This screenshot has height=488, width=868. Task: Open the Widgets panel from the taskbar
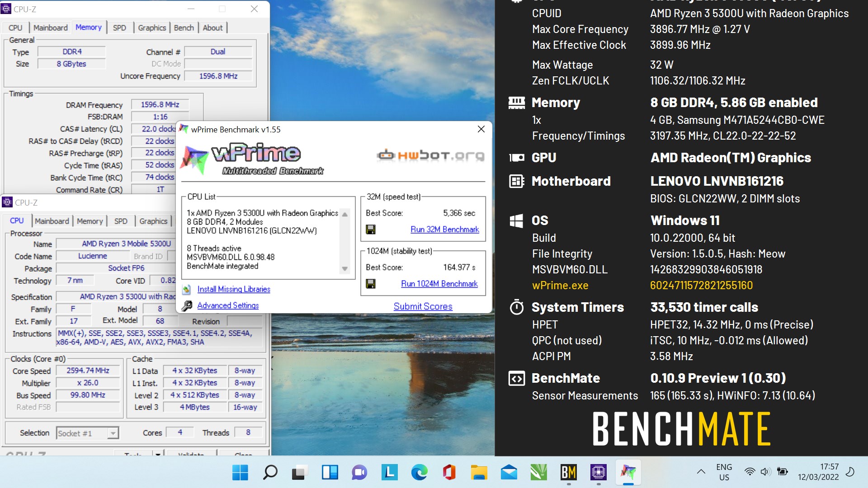tap(330, 473)
